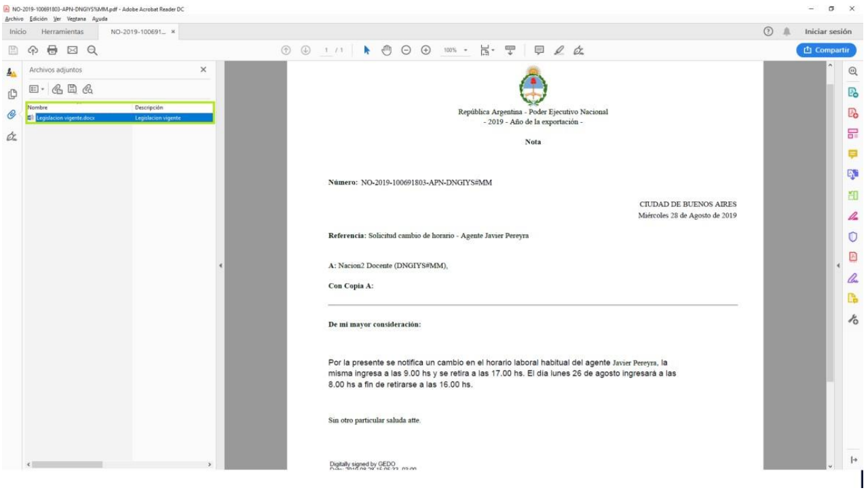Image resolution: width=868 pixels, height=503 pixels.
Task: Collapse the left navigation pane arrow
Action: (220, 265)
